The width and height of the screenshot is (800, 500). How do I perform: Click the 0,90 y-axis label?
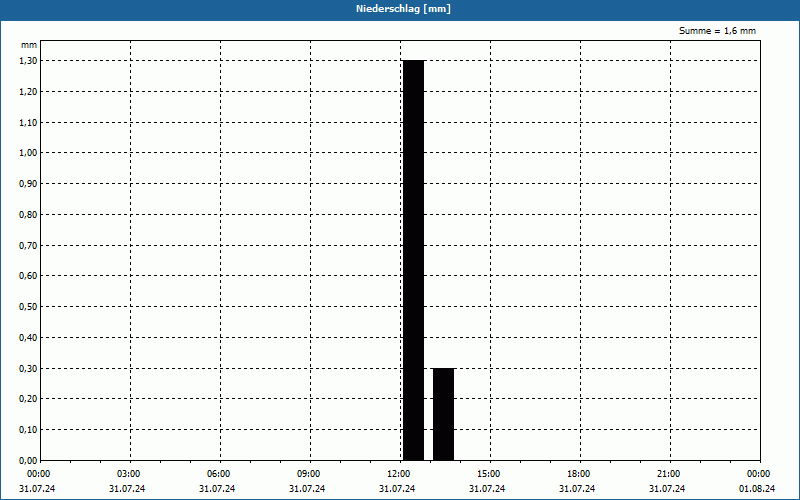click(x=28, y=184)
